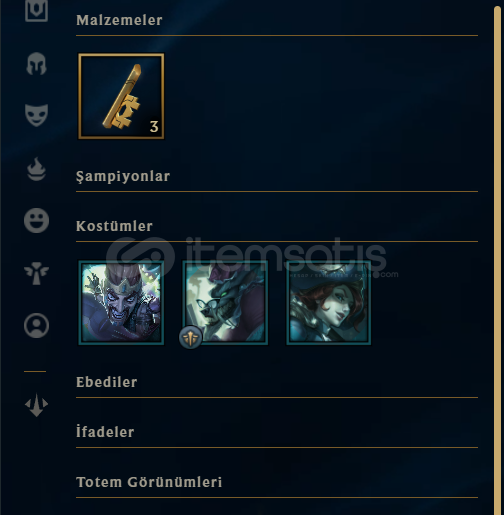This screenshot has height=515, width=504.
Task: Collapse the Kostümler section header
Action: pyautogui.click(x=114, y=226)
